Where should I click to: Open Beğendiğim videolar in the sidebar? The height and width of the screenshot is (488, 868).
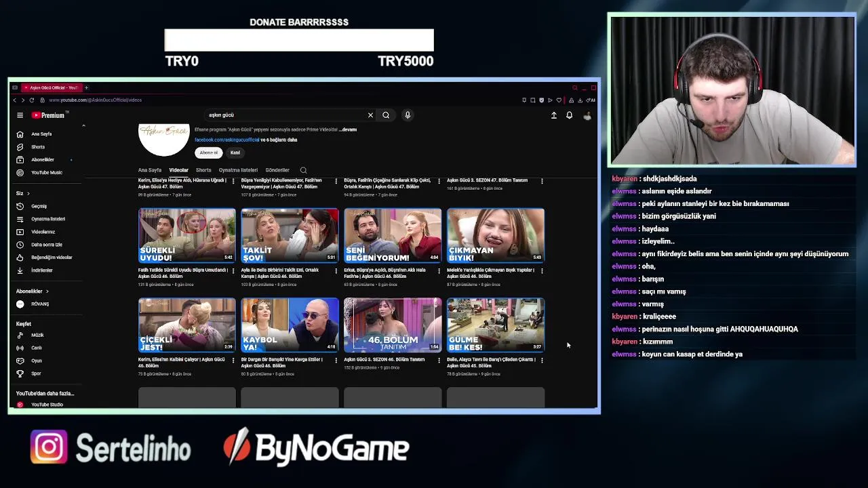52,258
